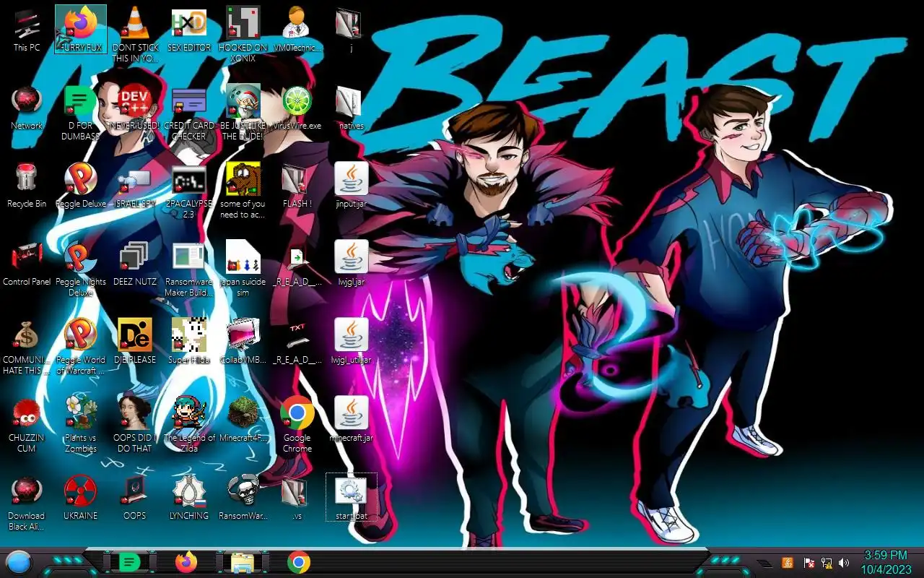Select the Google Chrome desktop shortcut
Viewport: 924px width, 578px height.
(x=297, y=425)
